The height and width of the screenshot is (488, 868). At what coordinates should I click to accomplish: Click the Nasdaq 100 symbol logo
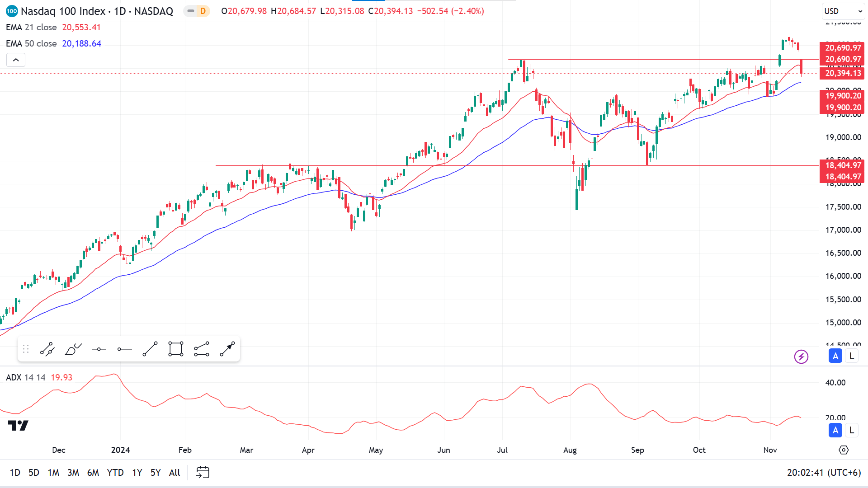pos(12,11)
